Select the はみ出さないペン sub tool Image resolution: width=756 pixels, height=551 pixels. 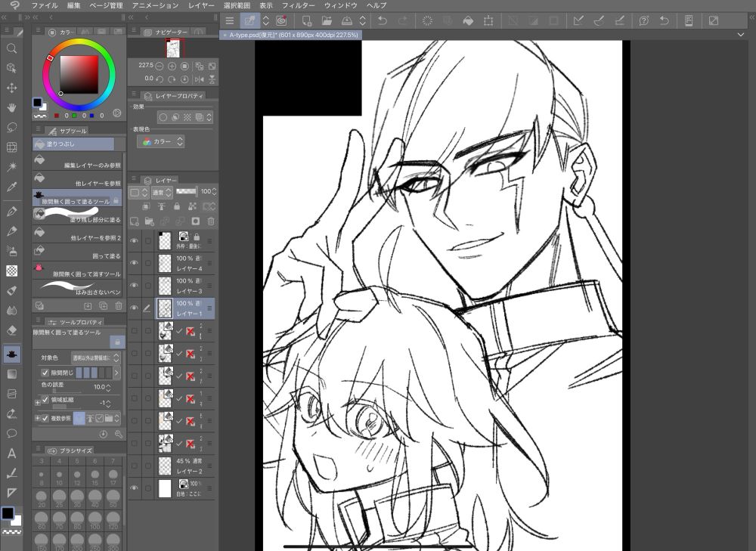tap(77, 288)
